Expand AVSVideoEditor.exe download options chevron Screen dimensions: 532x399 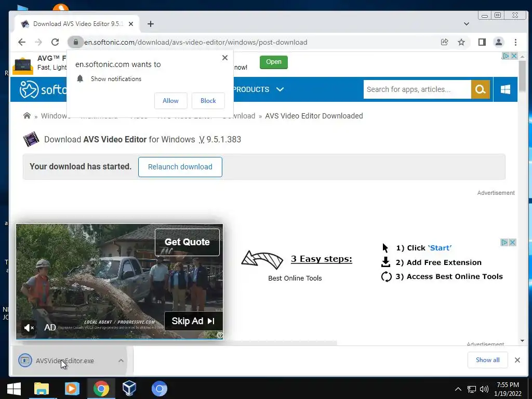coord(121,361)
